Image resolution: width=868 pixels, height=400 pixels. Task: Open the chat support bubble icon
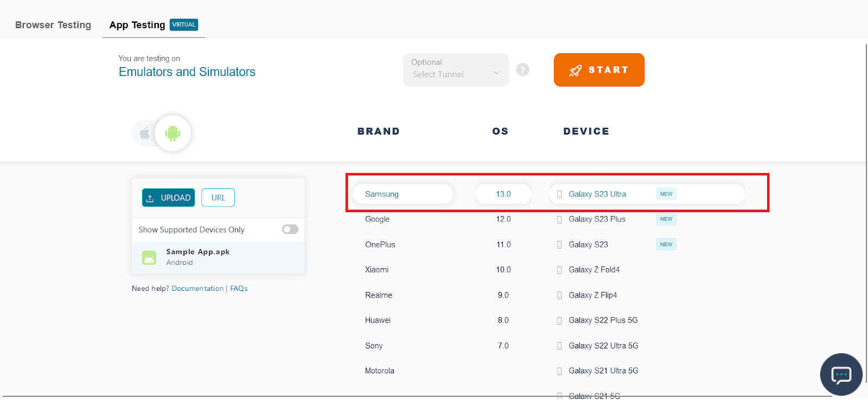(841, 374)
